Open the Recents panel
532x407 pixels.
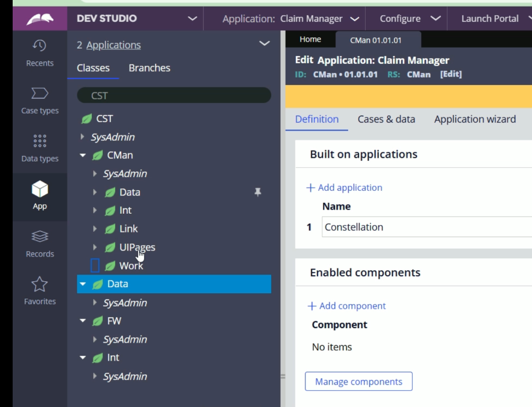(40, 53)
